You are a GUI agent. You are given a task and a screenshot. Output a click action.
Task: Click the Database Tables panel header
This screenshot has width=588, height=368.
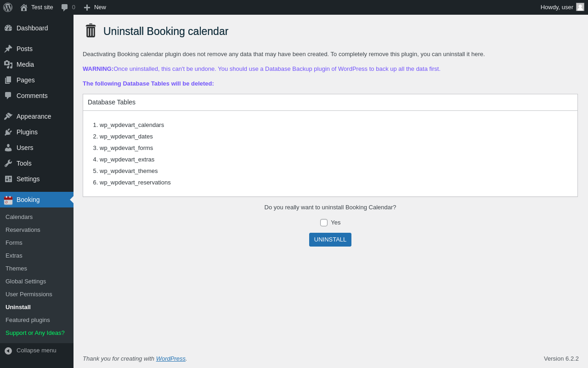click(330, 103)
